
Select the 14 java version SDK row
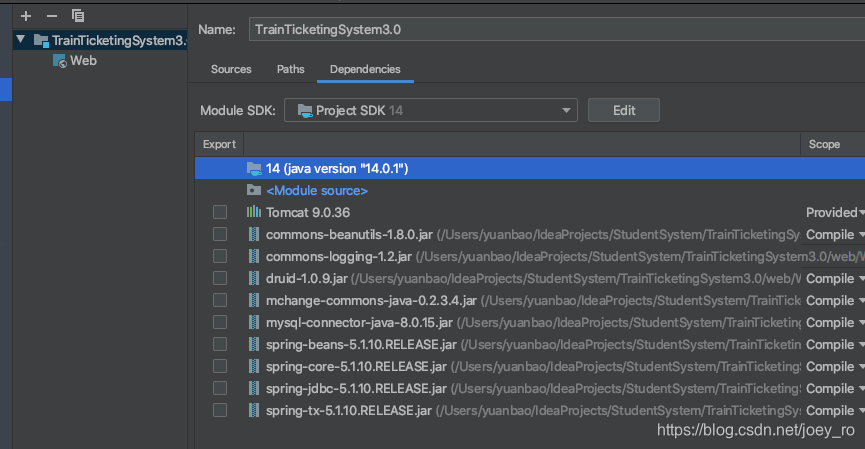click(530, 168)
